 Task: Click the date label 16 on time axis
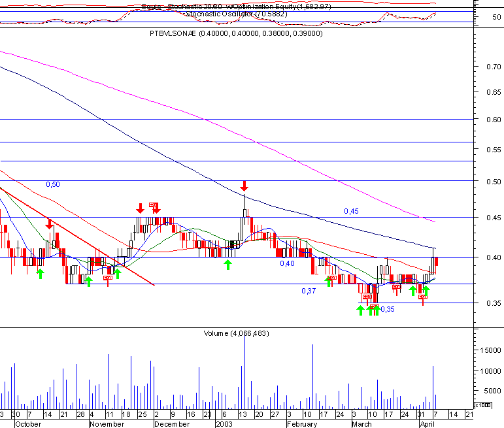(191, 414)
